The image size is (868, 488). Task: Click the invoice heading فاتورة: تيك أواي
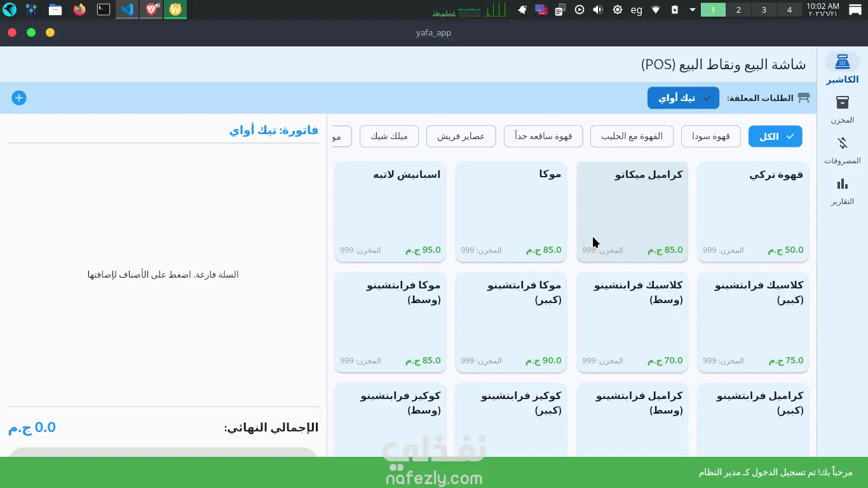coord(274,130)
